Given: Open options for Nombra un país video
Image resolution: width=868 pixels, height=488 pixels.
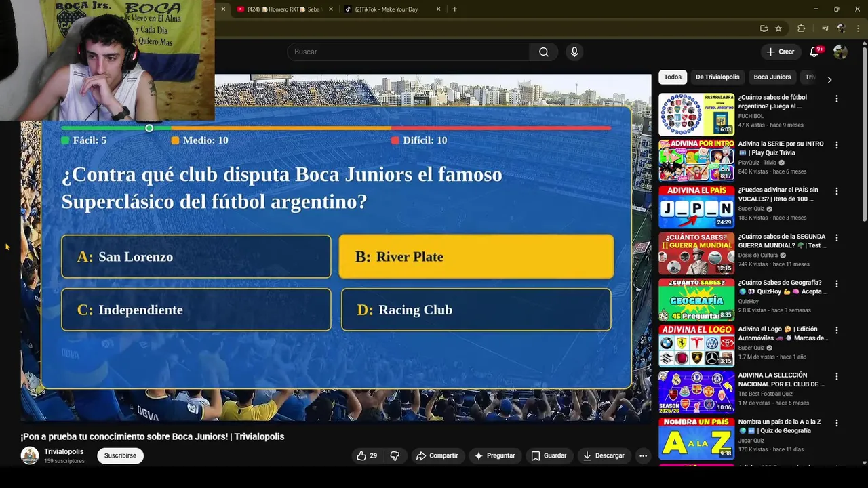Looking at the screenshot, I should (836, 423).
